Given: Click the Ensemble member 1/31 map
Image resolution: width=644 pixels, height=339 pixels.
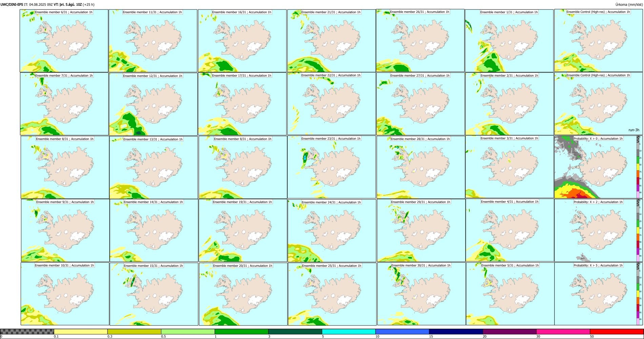Looking at the screenshot, I should click(x=509, y=41).
